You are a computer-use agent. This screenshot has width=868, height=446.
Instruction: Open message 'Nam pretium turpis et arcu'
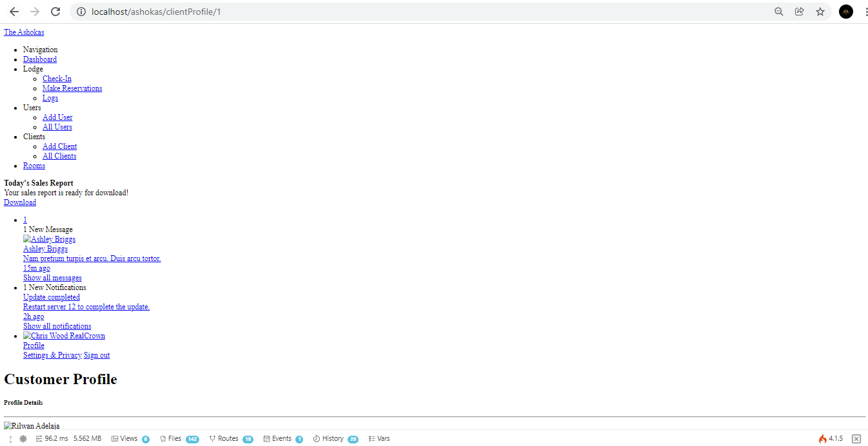pyautogui.click(x=92, y=258)
